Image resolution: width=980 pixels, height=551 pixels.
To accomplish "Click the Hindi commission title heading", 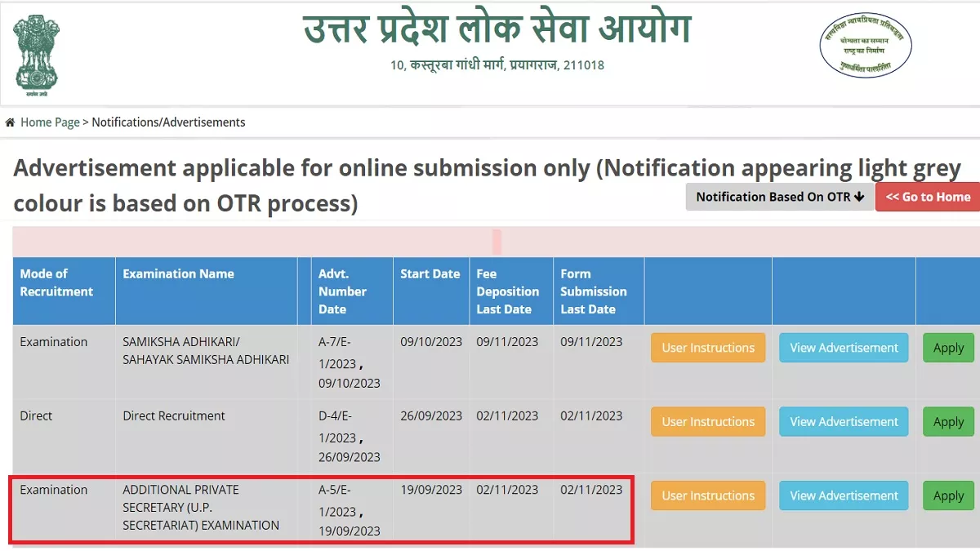I will point(497,29).
